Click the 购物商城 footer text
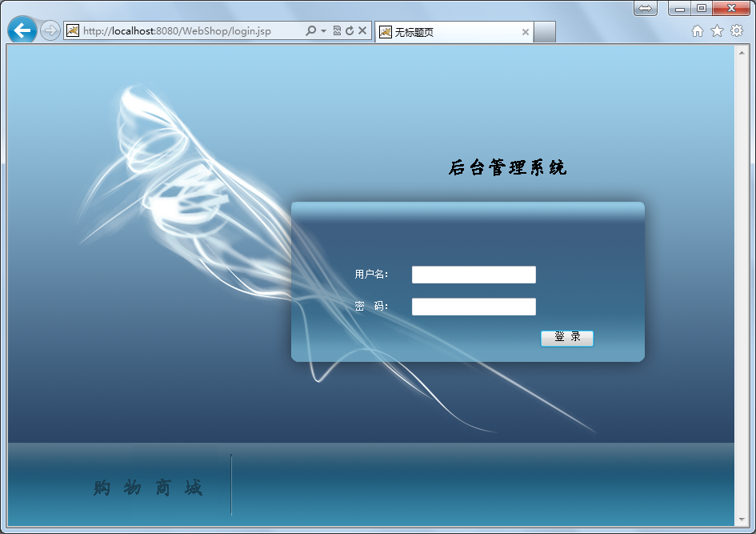The height and width of the screenshot is (534, 756). click(148, 488)
